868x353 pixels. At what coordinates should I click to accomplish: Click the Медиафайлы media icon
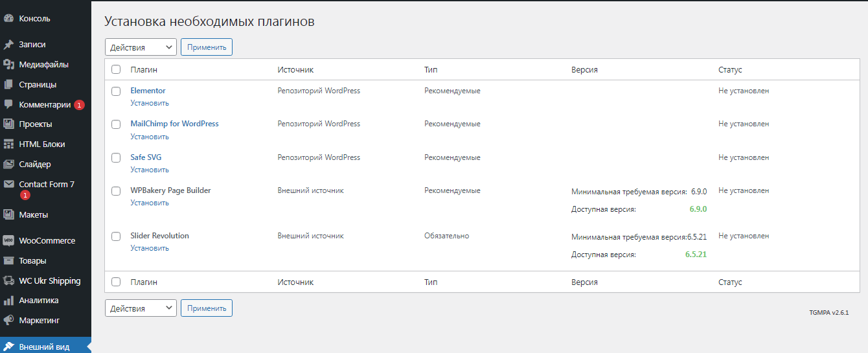[9, 65]
